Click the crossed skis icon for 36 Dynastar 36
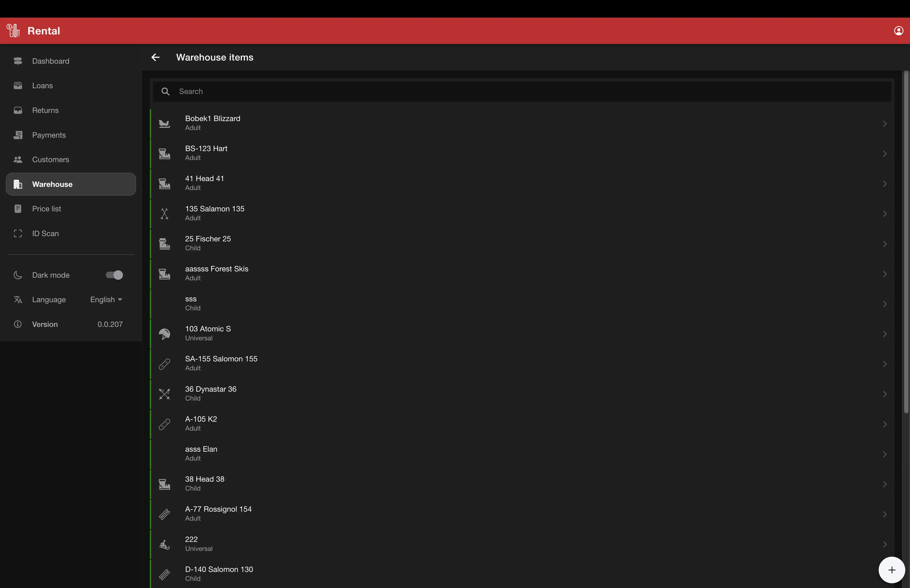 165,394
